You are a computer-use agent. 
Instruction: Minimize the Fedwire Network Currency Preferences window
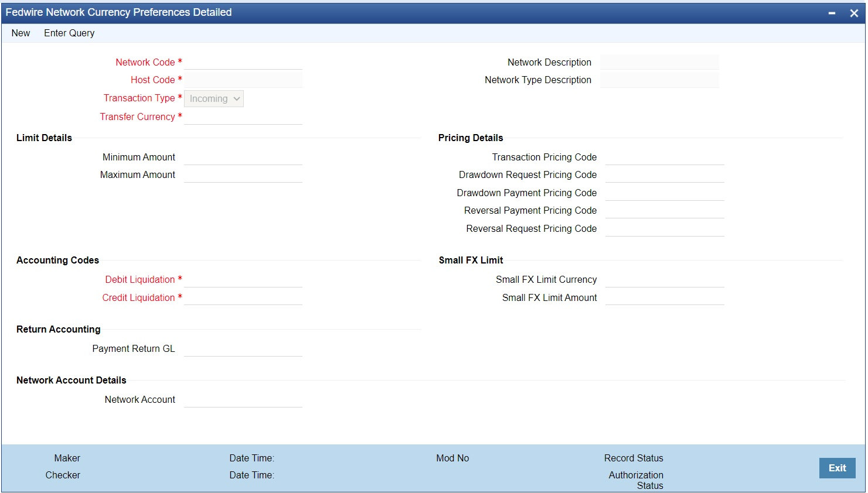[x=832, y=13]
